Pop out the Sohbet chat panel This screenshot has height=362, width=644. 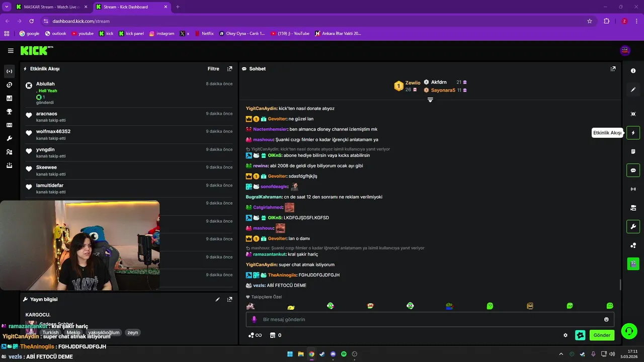click(x=613, y=69)
